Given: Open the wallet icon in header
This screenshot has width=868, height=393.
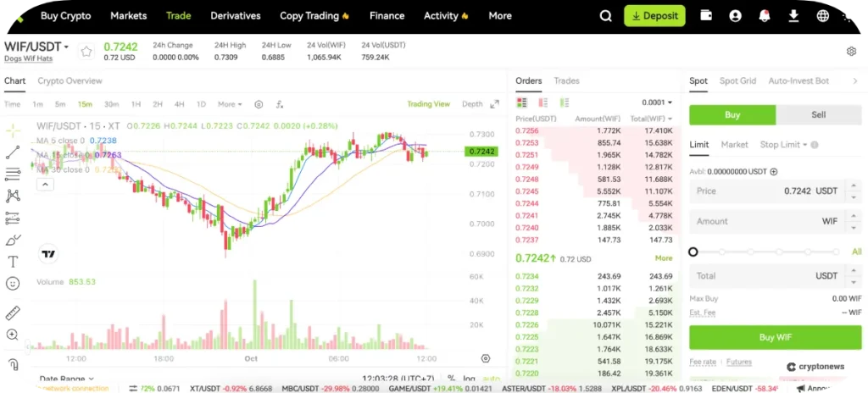Looking at the screenshot, I should coord(707,15).
